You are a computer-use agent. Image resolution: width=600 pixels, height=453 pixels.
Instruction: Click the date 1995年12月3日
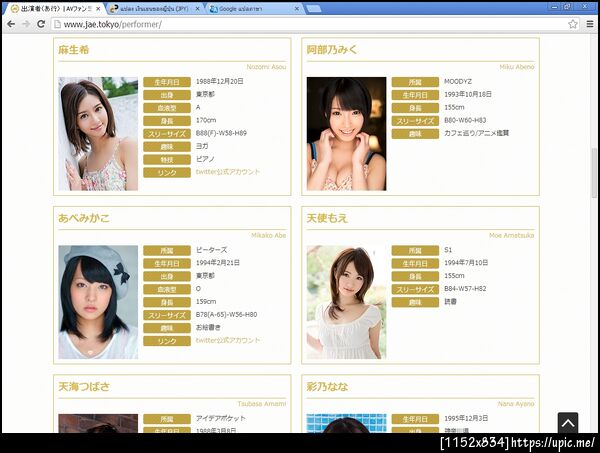(466, 418)
